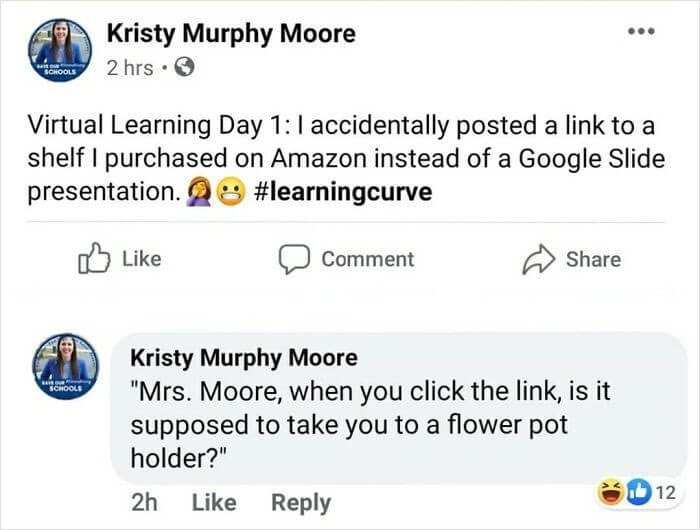Reply to the comment
This screenshot has width=700, height=530.
coord(301,503)
